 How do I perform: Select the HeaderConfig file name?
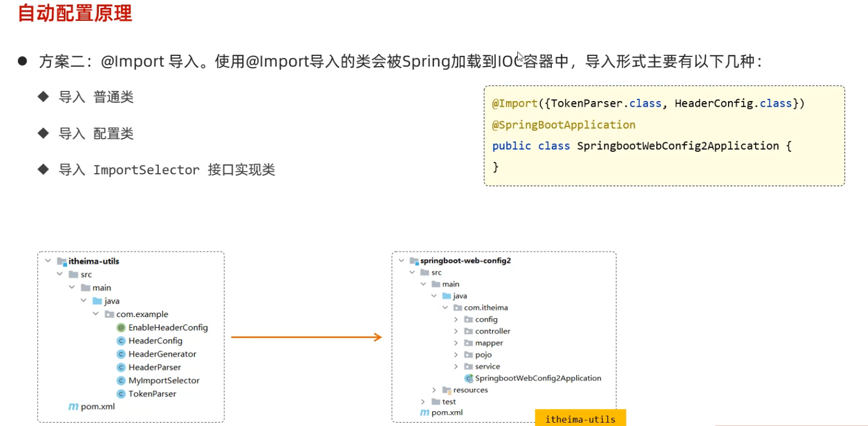point(155,341)
